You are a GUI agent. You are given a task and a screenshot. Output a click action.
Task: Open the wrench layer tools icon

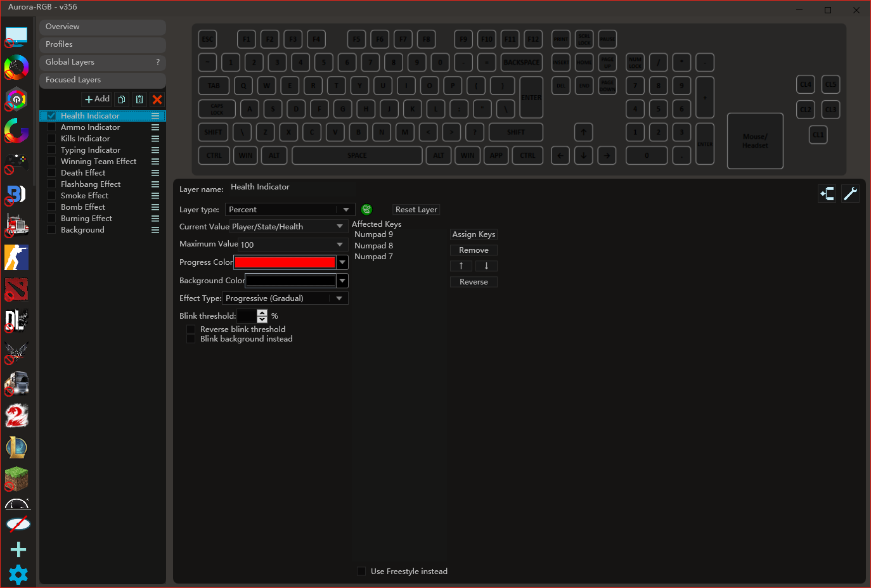coord(850,193)
